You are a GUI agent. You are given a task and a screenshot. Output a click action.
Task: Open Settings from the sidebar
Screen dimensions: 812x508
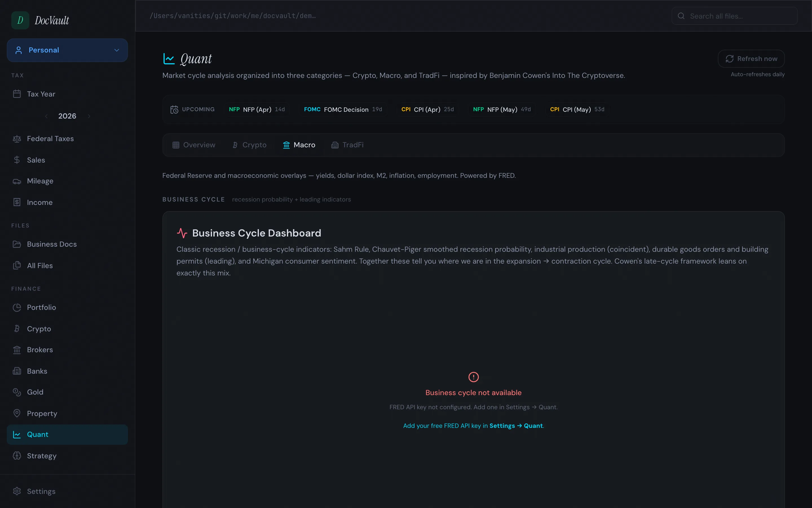67,491
